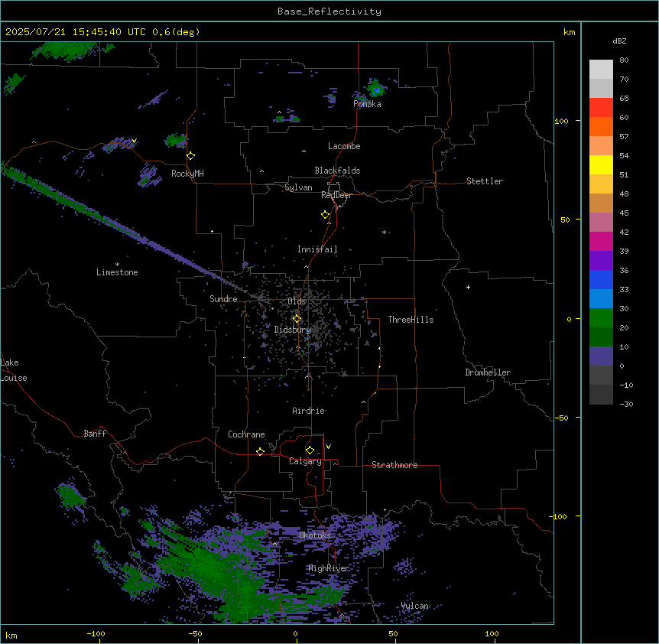Click the Ponoka city label
The width and height of the screenshot is (659, 644).
tap(367, 104)
